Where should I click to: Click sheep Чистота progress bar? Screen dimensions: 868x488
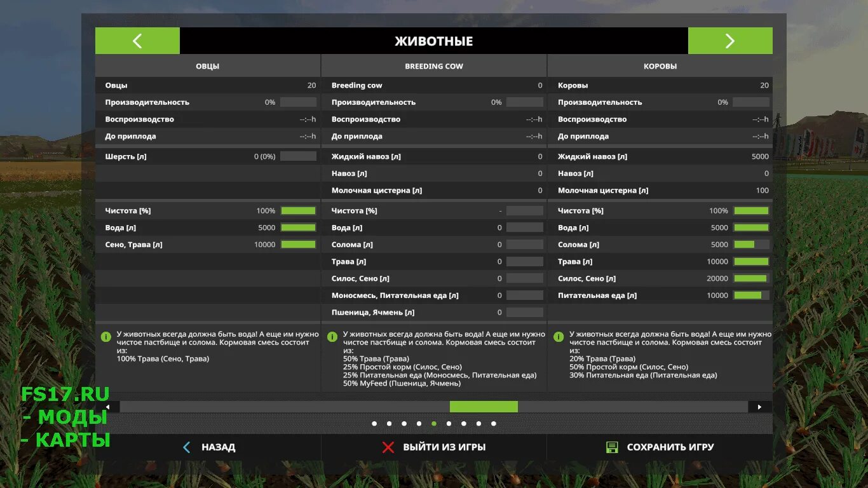(x=298, y=210)
